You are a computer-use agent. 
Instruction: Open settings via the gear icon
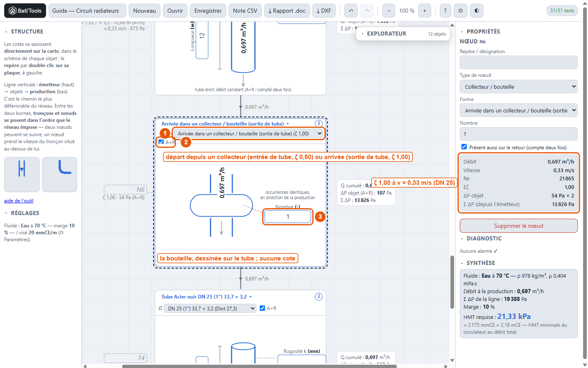(x=461, y=11)
